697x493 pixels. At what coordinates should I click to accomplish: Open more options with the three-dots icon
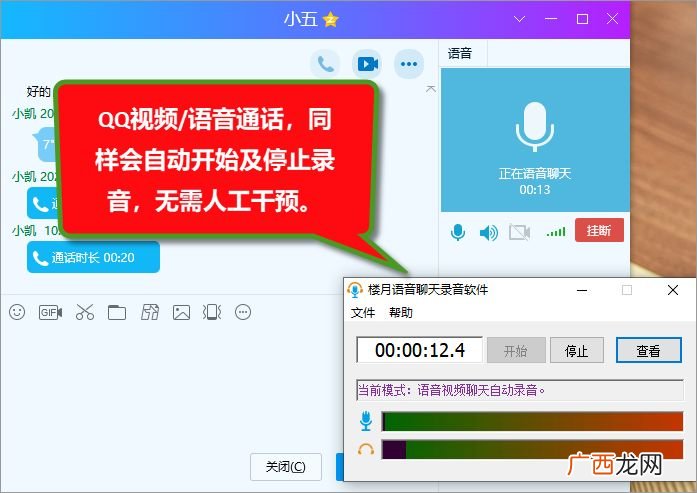click(x=409, y=64)
